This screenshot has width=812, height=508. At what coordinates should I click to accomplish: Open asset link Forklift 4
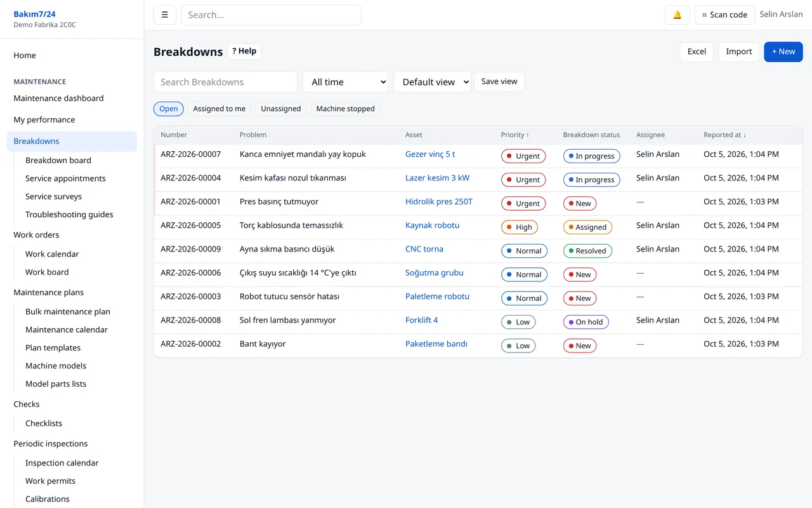coord(422,320)
